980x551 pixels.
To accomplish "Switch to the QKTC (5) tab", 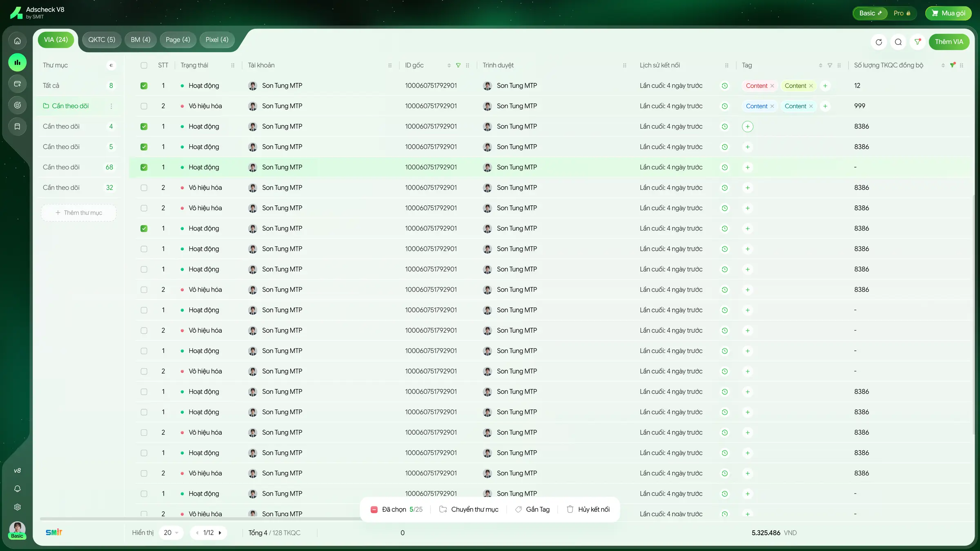I will click(x=102, y=40).
